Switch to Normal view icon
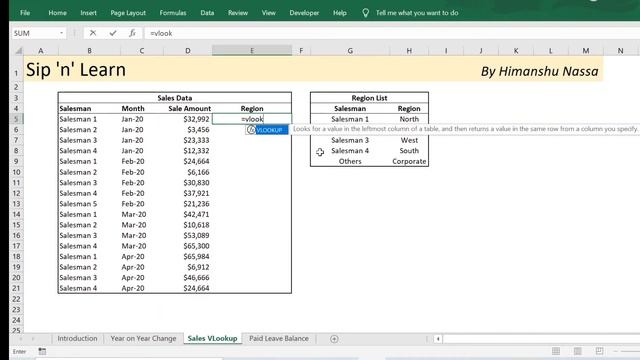Viewport: 640px width, 360px height. (x=556, y=351)
